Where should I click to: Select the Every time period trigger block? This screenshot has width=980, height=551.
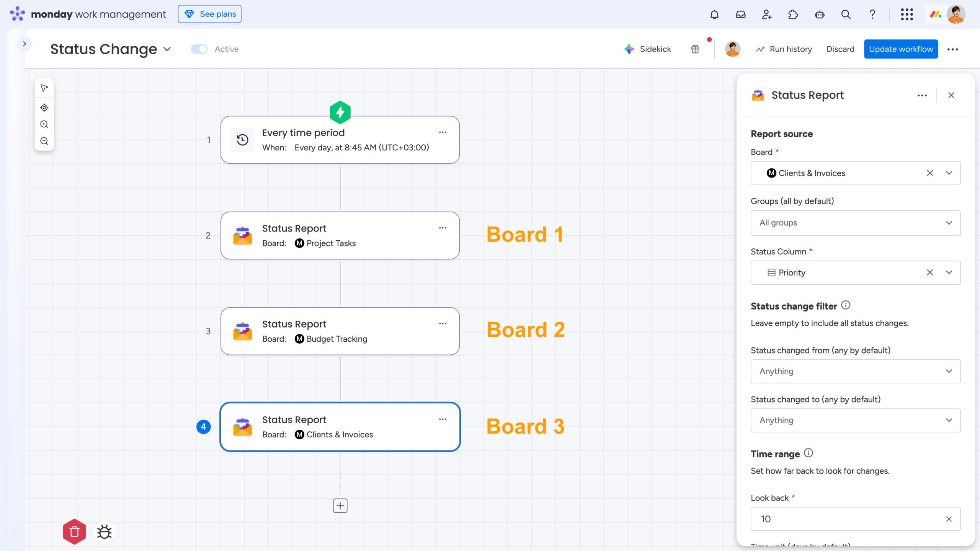point(340,140)
